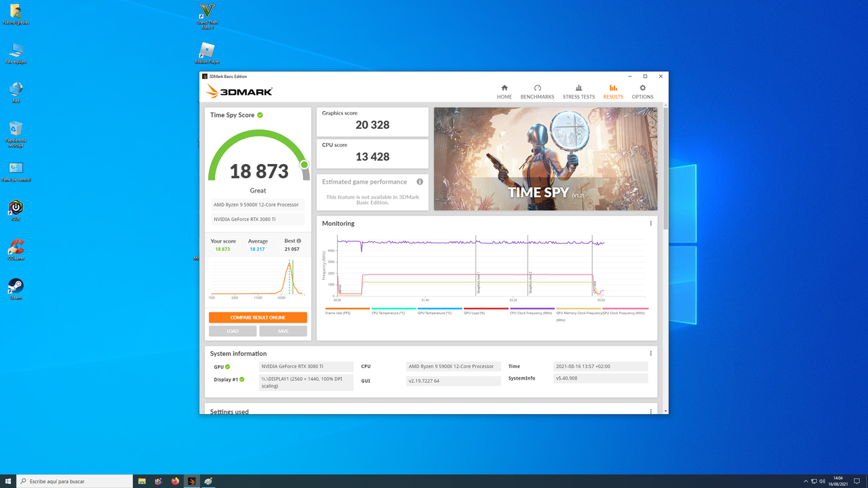
Task: Click the green check next to GPU label
Action: 228,367
